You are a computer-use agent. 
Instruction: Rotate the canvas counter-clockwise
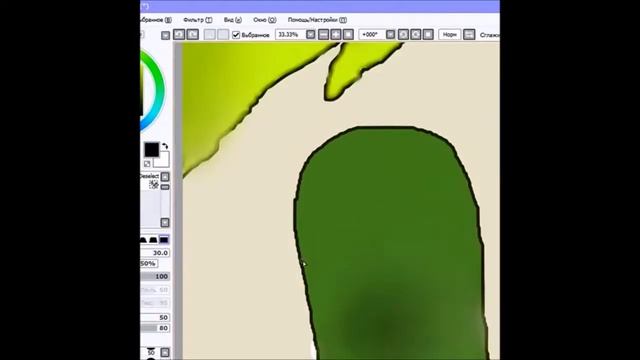pyautogui.click(x=403, y=35)
